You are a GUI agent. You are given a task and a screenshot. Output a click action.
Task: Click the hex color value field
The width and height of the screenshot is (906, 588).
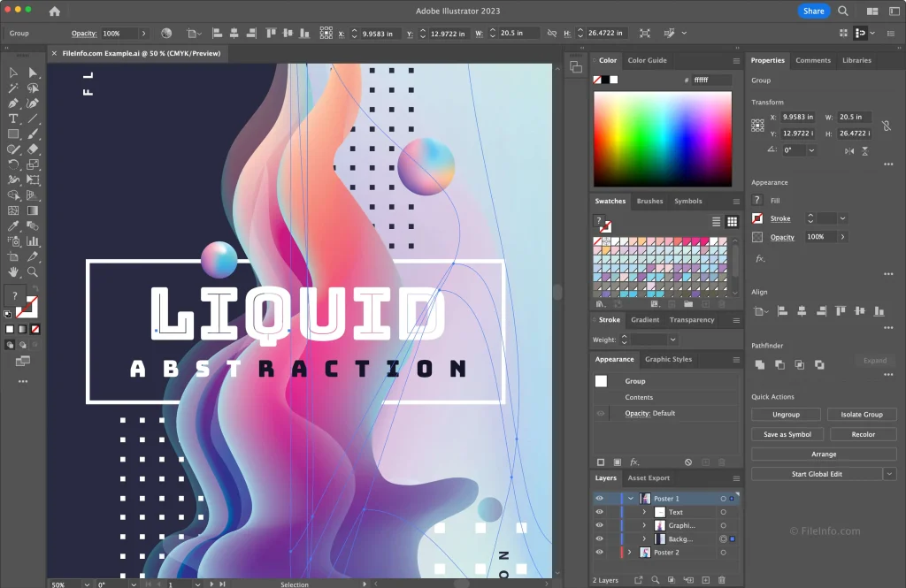711,80
